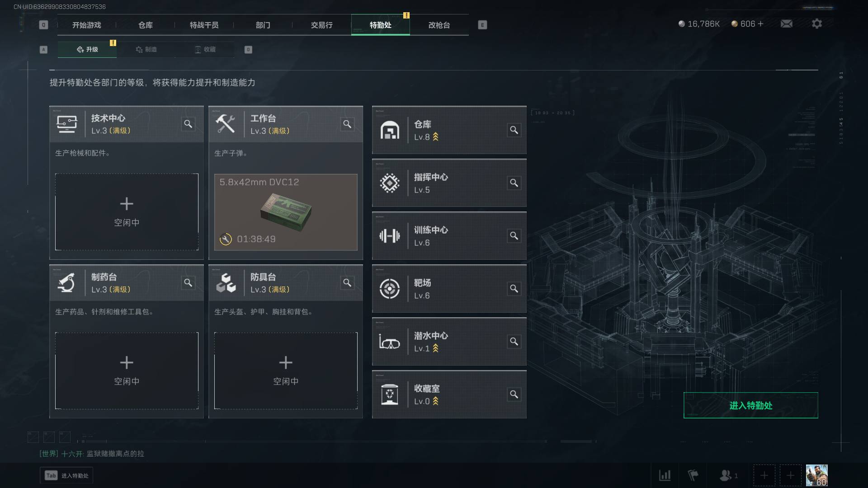The image size is (868, 488).
Task: Open statistics bar chart icon
Action: 665,475
